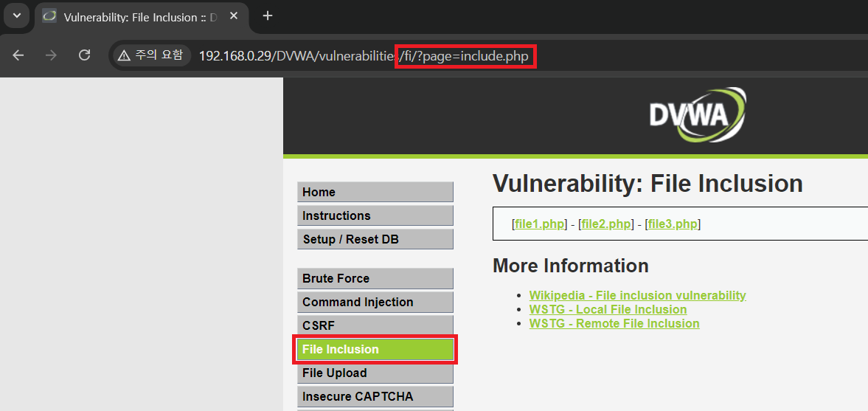This screenshot has height=411, width=868.
Task: Click the More Information heading
Action: pos(570,266)
